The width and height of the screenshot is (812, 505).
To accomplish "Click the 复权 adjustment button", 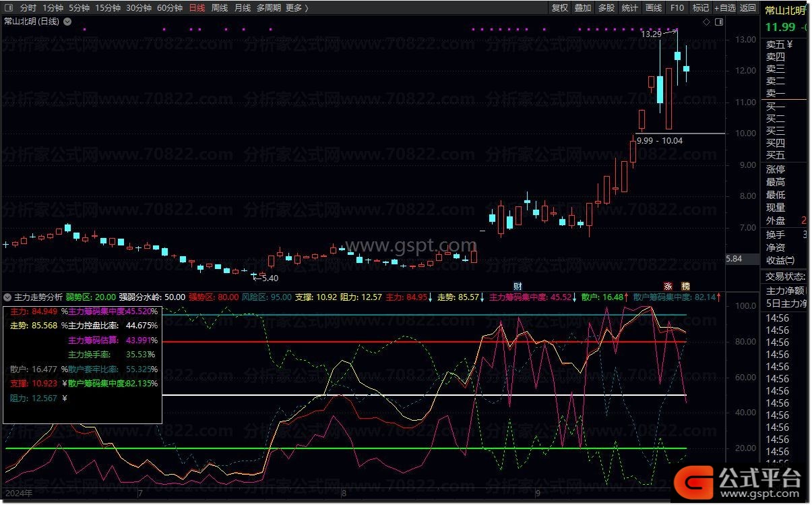I will point(560,8).
